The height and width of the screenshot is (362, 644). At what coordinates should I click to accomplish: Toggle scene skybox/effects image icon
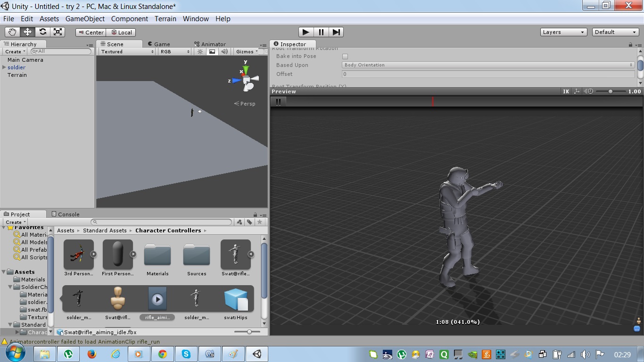212,51
